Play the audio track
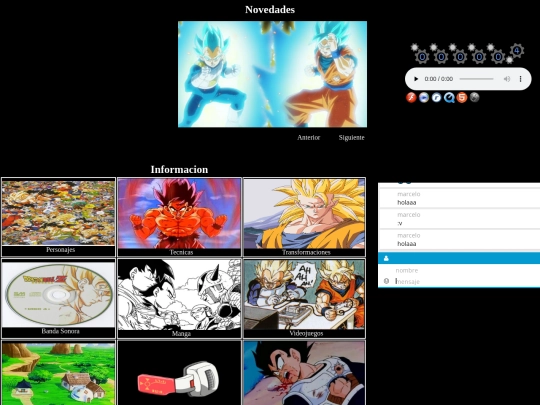The height and width of the screenshot is (405, 540). tap(416, 79)
